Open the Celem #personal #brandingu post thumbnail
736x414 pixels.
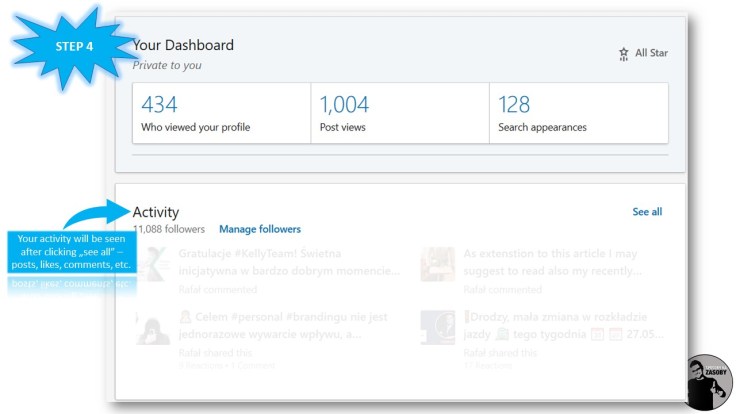point(152,327)
